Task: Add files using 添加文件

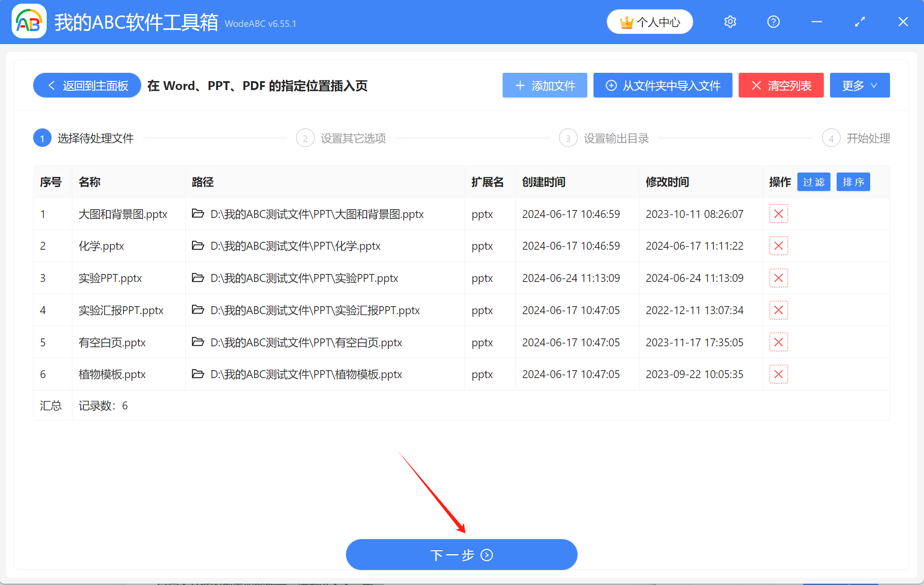Action: 545,85
